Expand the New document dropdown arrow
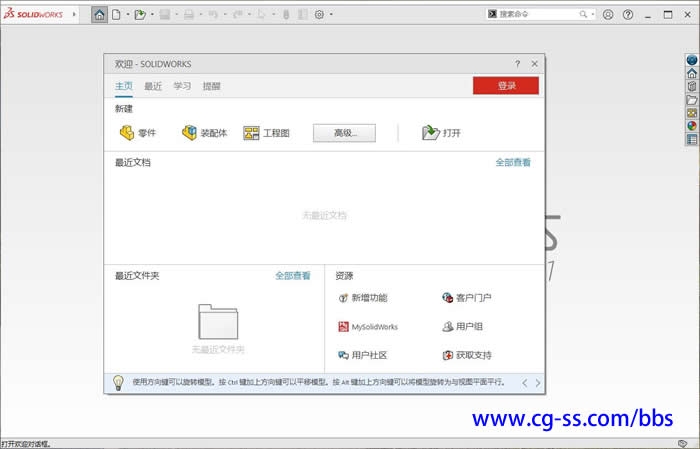Viewport: 700px width, 449px height. tap(128, 15)
